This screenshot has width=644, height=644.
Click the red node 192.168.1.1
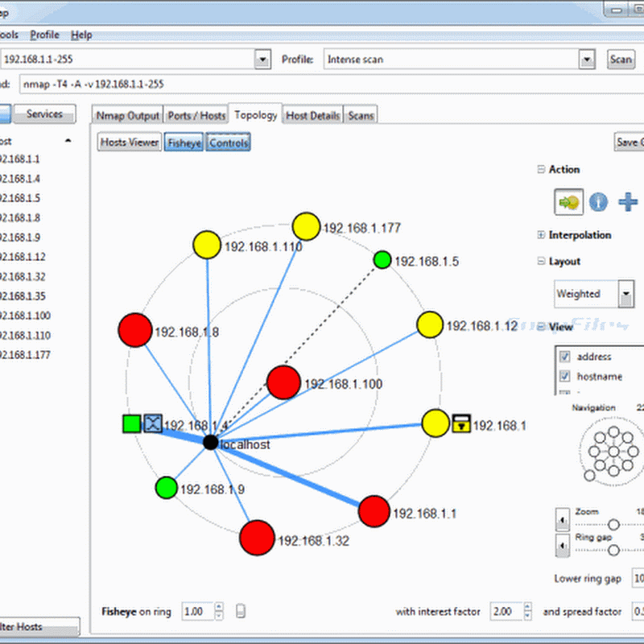(374, 511)
